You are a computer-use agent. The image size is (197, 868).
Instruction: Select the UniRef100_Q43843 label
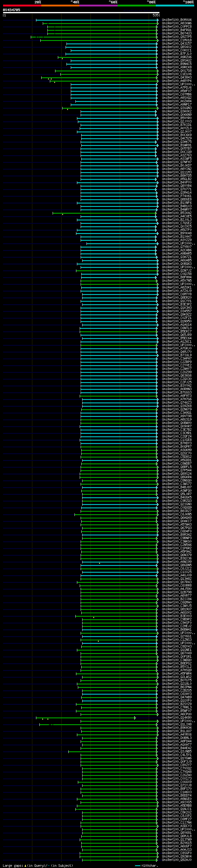[176, 78]
